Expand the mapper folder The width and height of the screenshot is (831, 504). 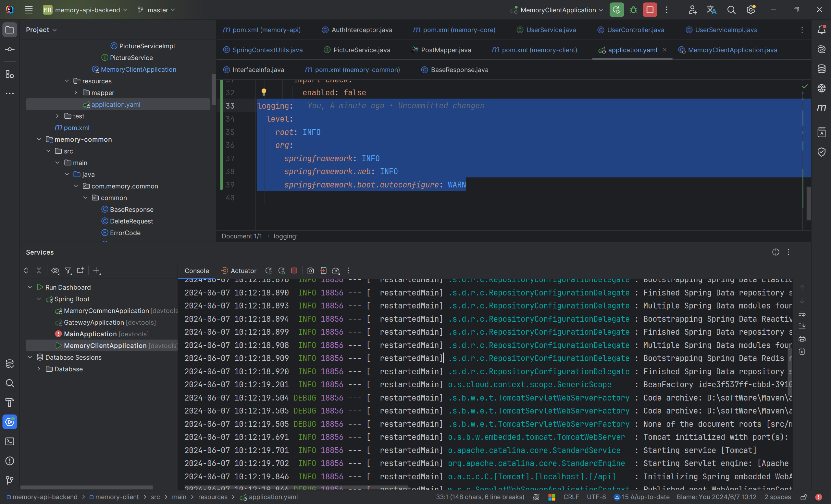76,92
